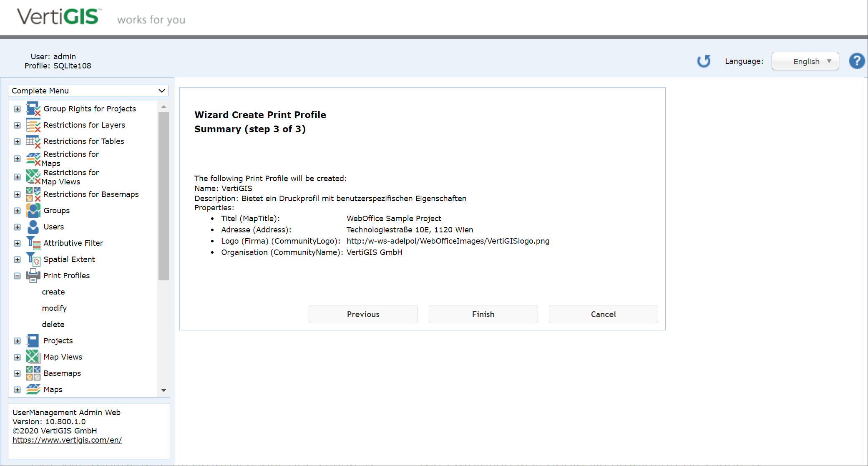
Task: Open the Restrictions for Basemaps icon
Action: (x=33, y=194)
